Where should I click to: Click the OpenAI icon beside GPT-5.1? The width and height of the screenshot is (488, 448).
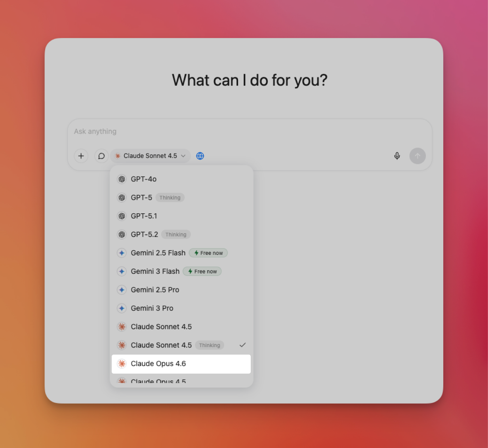click(122, 216)
